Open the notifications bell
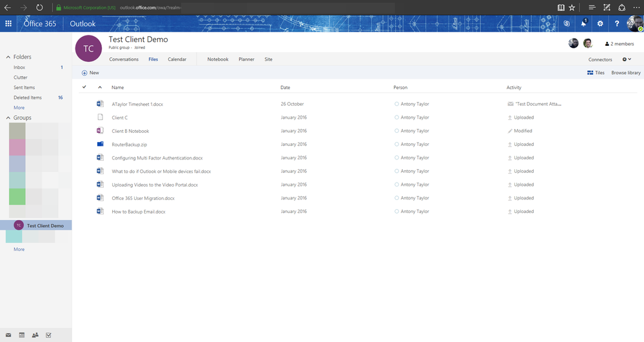The width and height of the screenshot is (644, 342). pos(583,23)
